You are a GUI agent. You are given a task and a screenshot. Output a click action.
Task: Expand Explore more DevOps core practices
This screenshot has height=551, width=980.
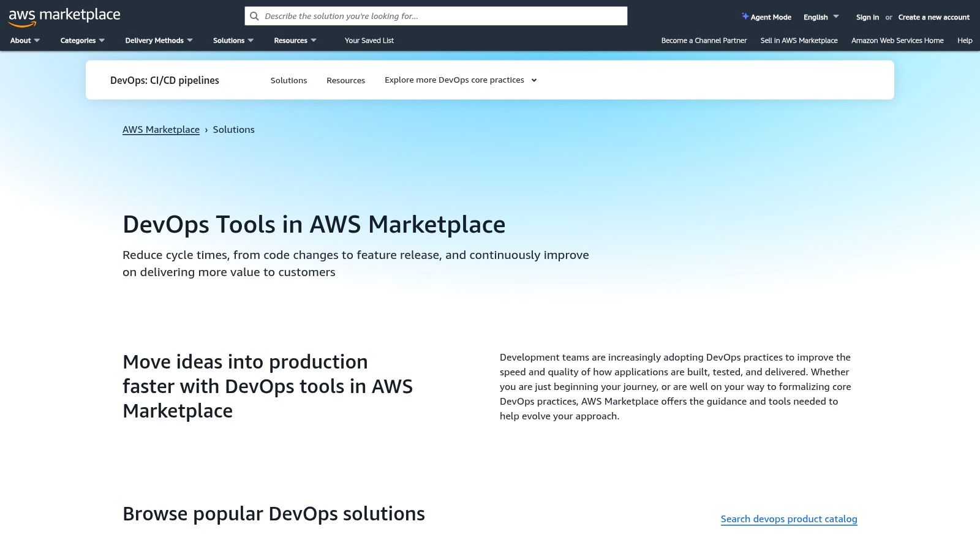click(461, 80)
